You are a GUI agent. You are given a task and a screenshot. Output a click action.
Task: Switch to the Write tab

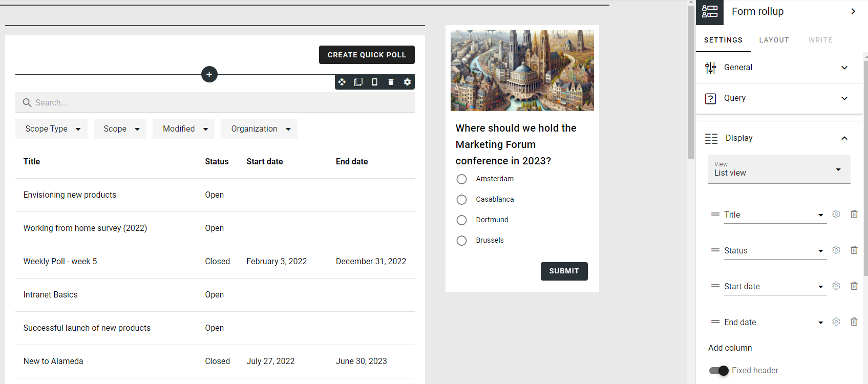(820, 40)
